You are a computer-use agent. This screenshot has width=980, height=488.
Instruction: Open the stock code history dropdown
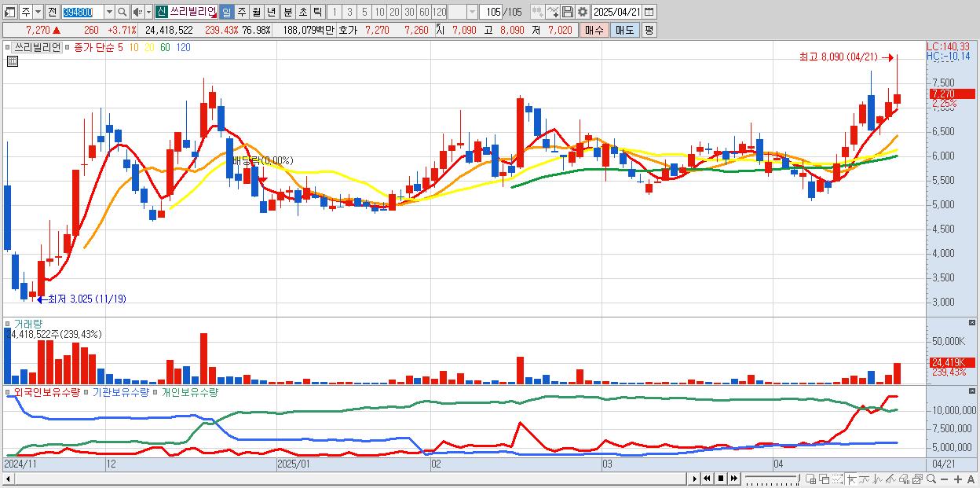coord(109,12)
